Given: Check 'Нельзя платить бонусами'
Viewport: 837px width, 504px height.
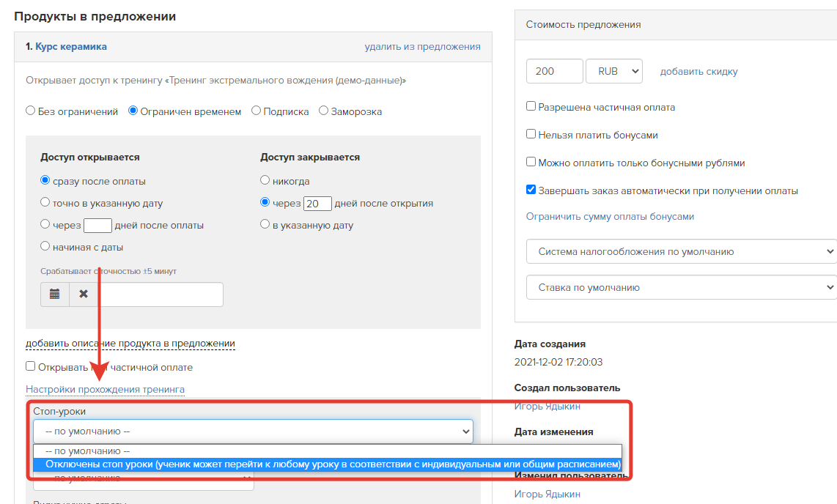Looking at the screenshot, I should coord(531,134).
